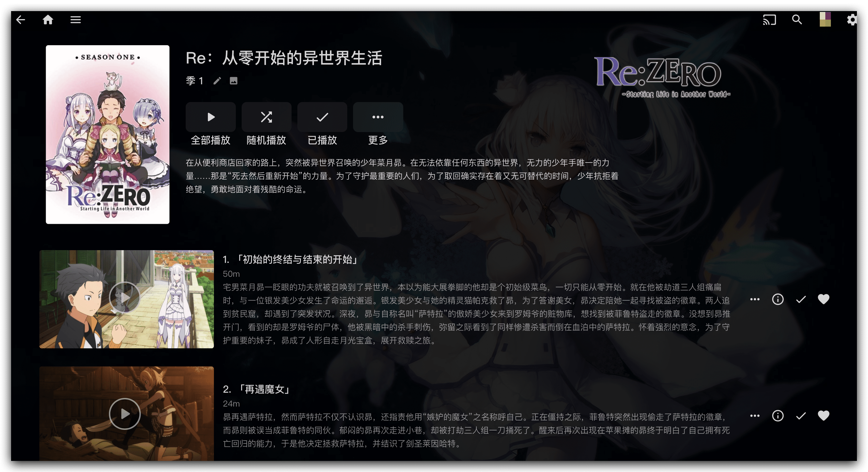The image size is (868, 472).
Task: Click the 24m duration of episode 2
Action: pyautogui.click(x=231, y=404)
